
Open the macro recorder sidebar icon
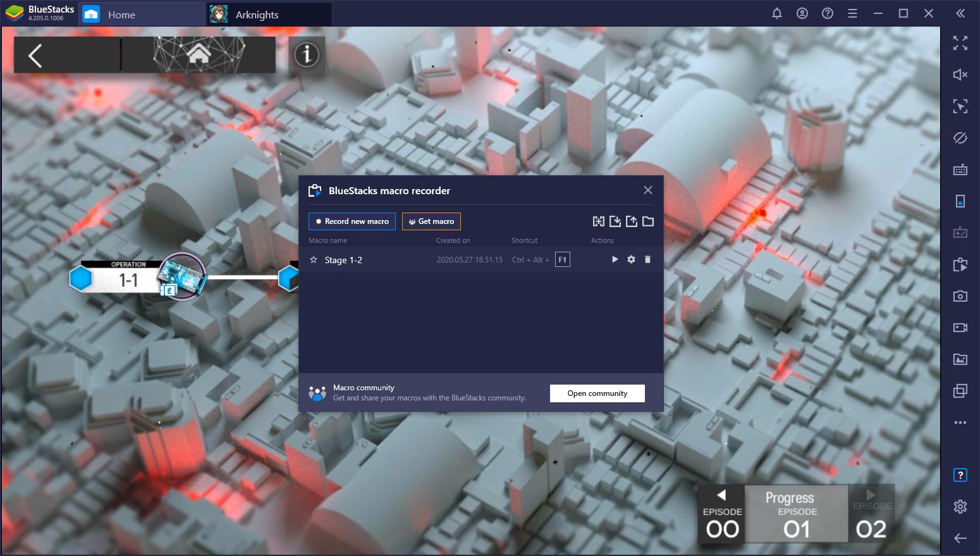960,264
